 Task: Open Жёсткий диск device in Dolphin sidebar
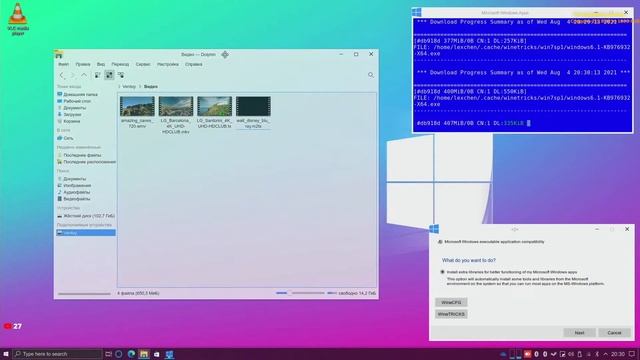(x=86, y=216)
